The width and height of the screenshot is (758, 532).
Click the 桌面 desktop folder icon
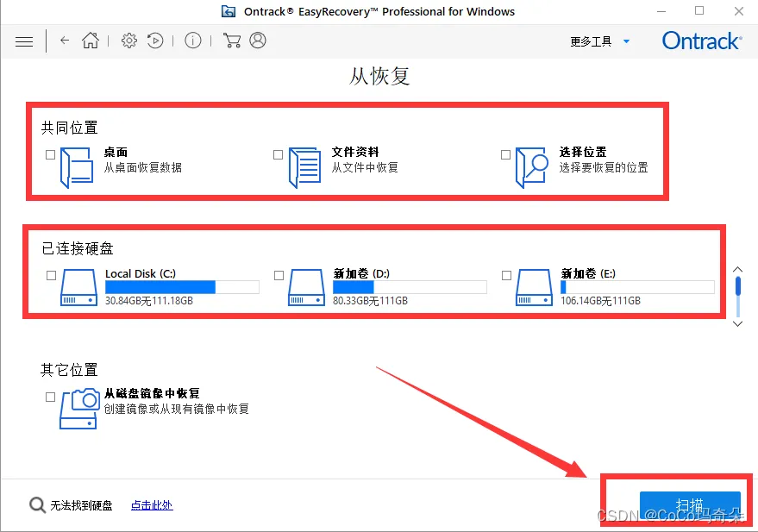[77, 167]
